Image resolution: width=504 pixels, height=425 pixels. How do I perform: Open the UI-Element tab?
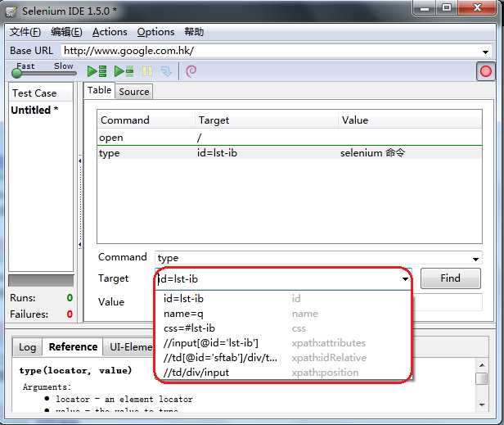tap(129, 347)
